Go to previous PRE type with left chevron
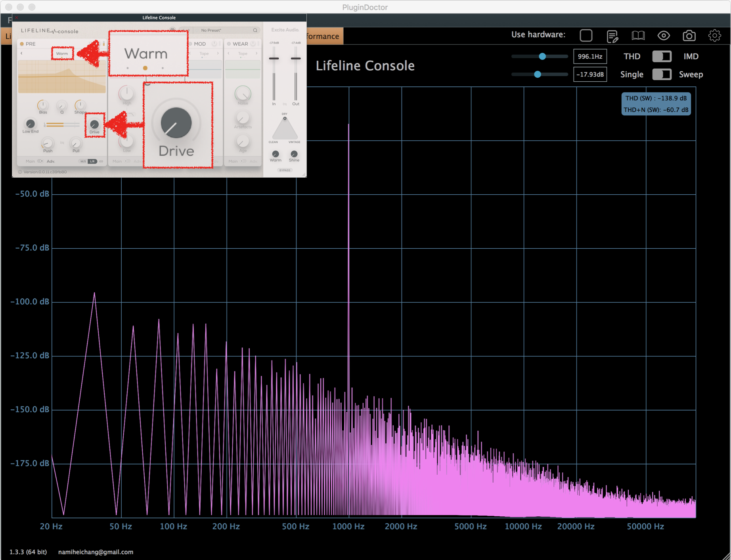The width and height of the screenshot is (731, 560). point(21,53)
